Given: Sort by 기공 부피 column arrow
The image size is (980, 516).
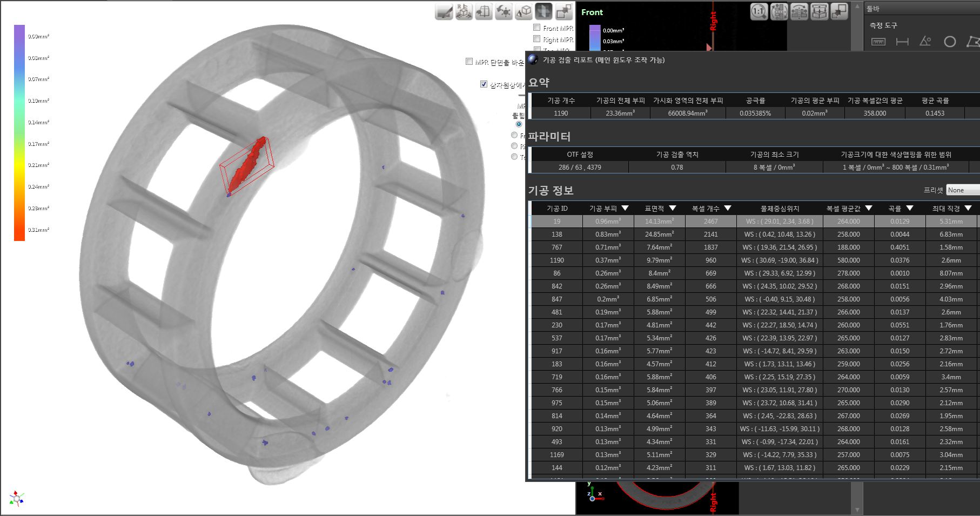Looking at the screenshot, I should click(625, 208).
